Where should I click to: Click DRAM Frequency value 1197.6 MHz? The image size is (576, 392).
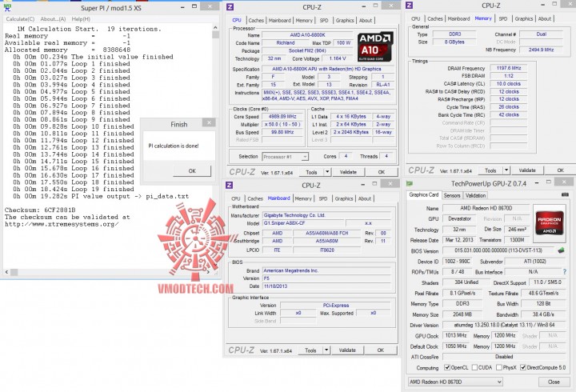pos(509,68)
